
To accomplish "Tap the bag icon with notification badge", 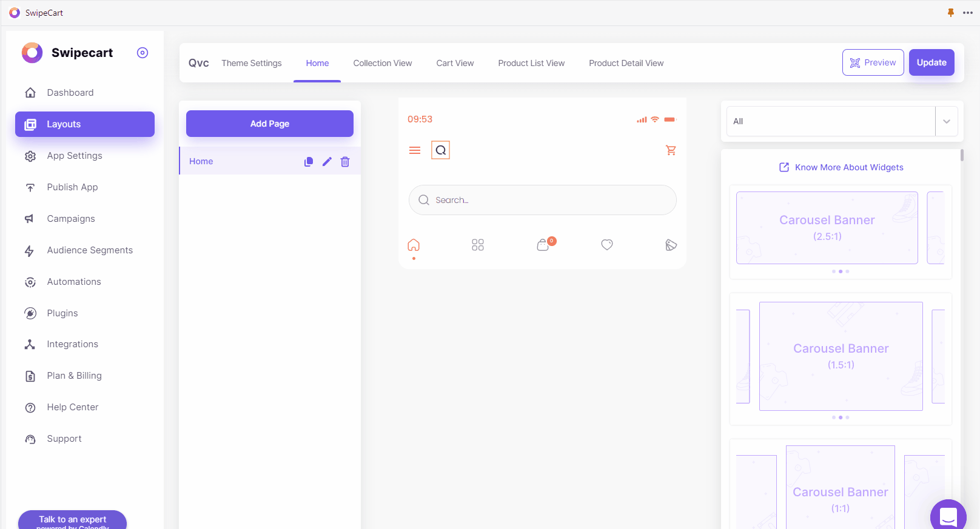I will pyautogui.click(x=543, y=245).
